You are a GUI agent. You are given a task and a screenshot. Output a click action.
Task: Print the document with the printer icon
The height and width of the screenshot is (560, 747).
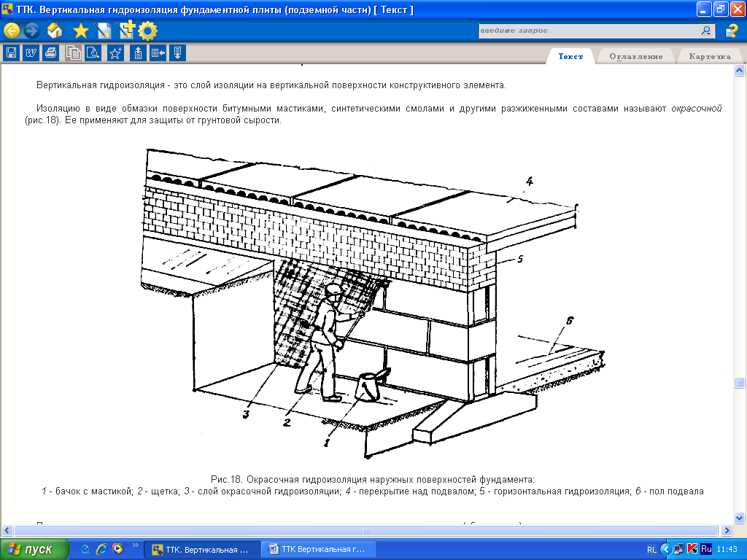click(x=50, y=52)
